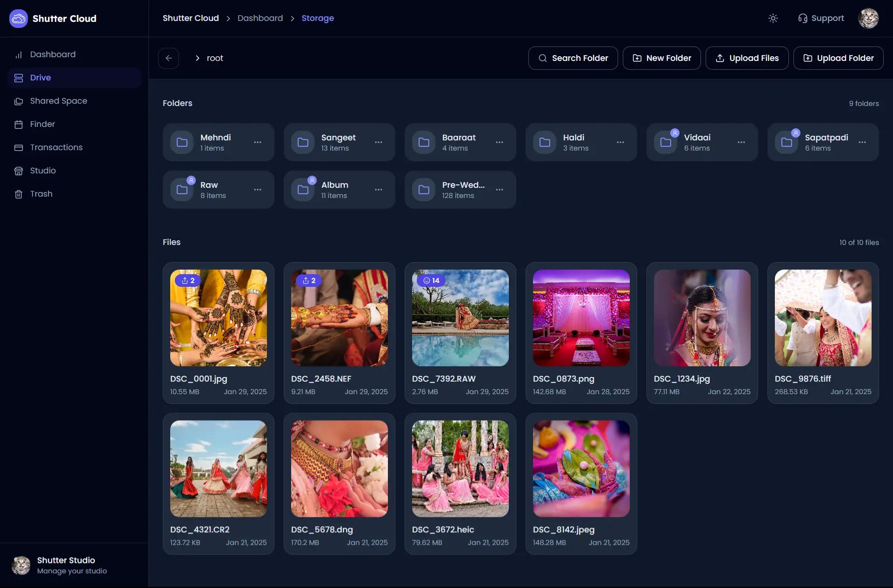Click the back arrow navigation button
This screenshot has height=588, width=893.
[x=168, y=58]
